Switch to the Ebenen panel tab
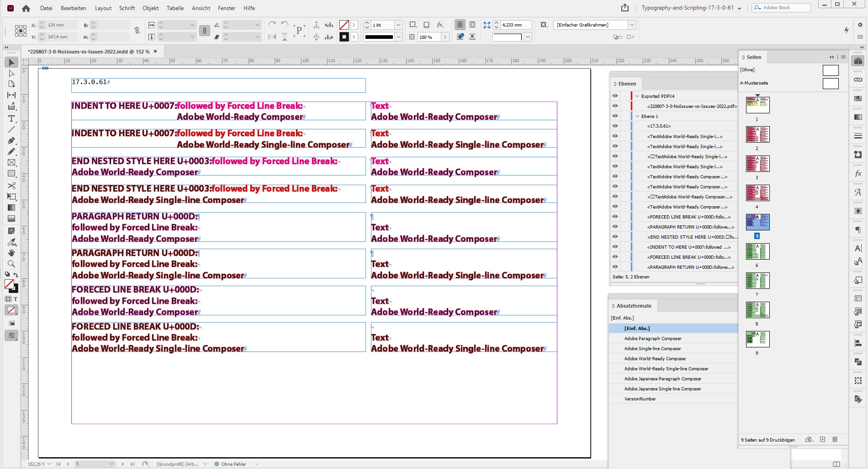The image size is (868, 469). (x=627, y=84)
